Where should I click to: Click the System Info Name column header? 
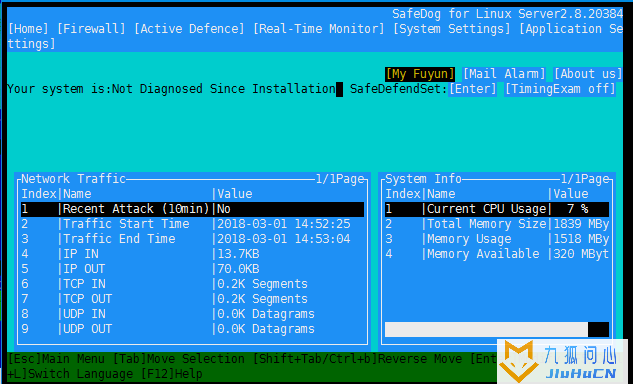click(441, 194)
